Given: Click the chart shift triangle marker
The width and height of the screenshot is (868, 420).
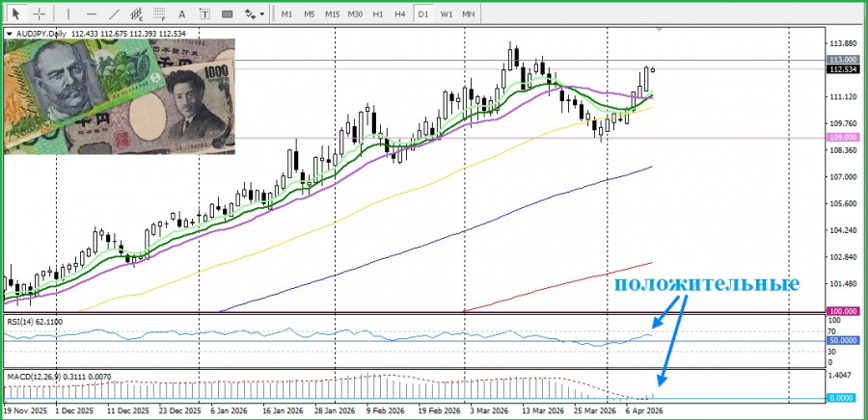Looking at the screenshot, I should [660, 32].
